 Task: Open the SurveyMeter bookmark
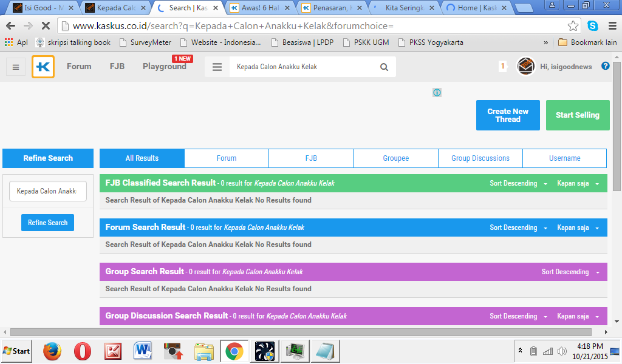point(145,42)
